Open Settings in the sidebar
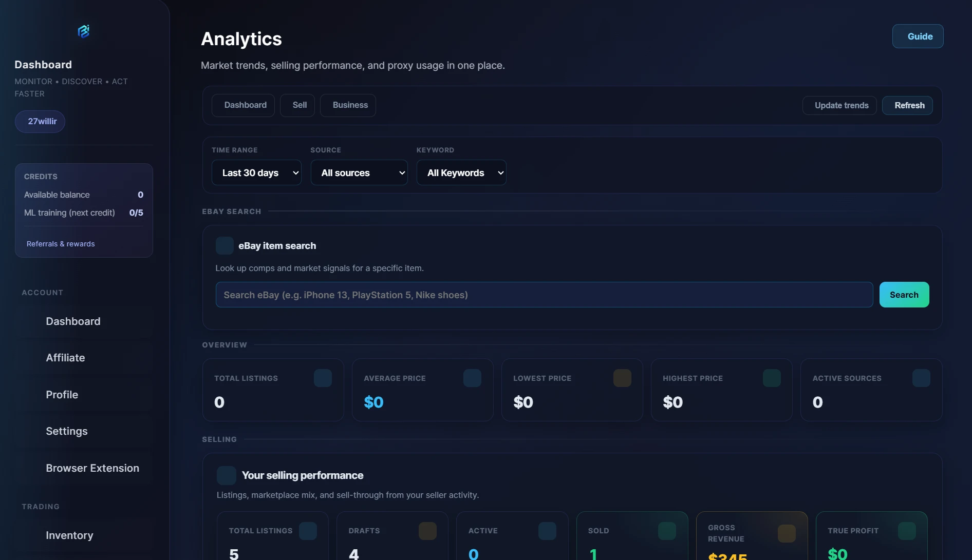 point(84,431)
